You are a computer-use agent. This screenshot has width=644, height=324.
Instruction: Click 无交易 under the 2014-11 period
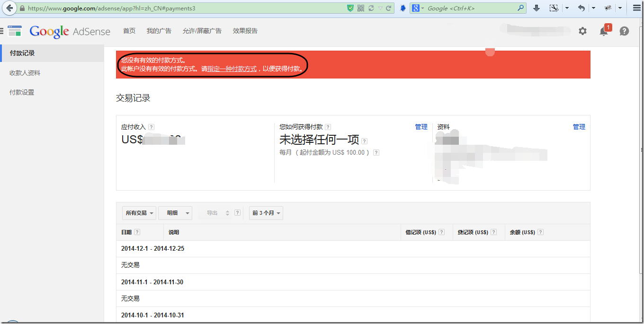(130, 298)
